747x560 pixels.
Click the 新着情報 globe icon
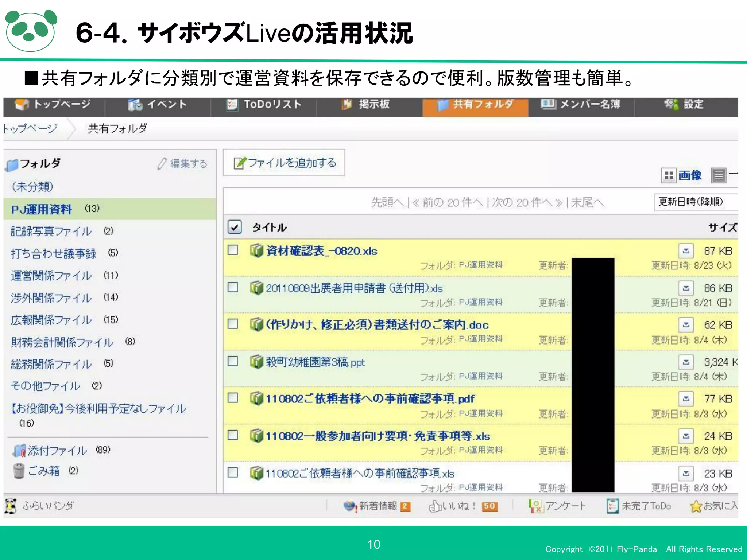coord(350,506)
